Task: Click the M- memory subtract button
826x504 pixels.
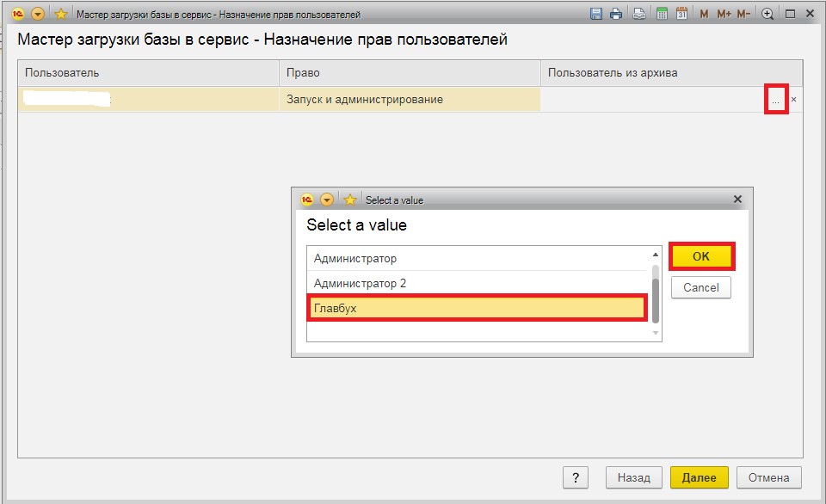Action: point(743,15)
